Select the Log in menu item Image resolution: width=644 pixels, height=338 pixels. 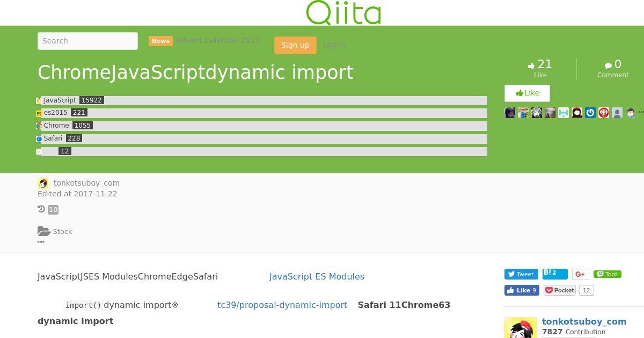pyautogui.click(x=334, y=45)
